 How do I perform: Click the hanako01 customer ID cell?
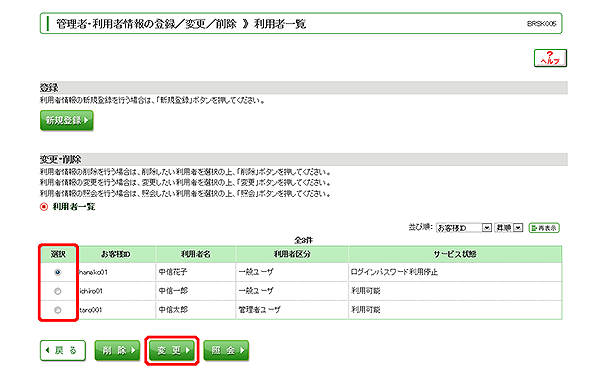(116, 272)
